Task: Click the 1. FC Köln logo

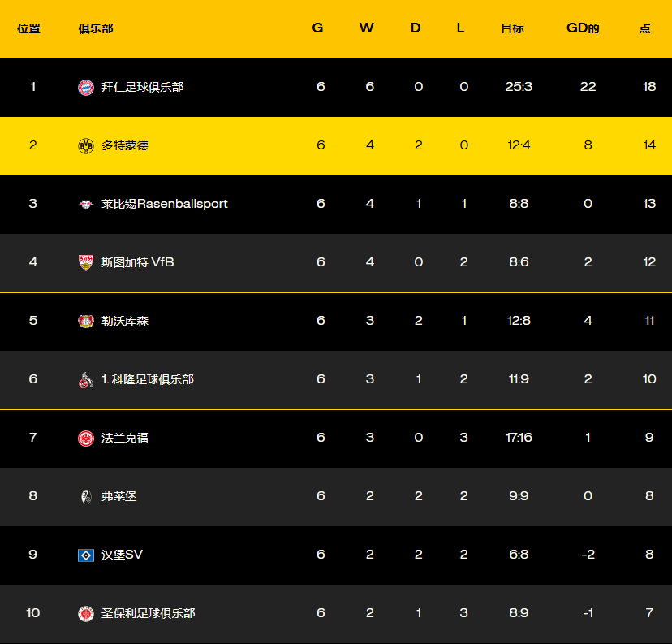Action: pyautogui.click(x=86, y=379)
